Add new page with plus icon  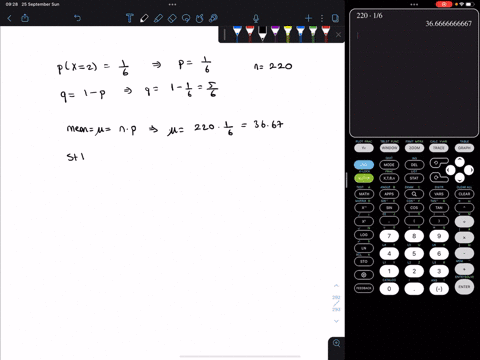308,18
